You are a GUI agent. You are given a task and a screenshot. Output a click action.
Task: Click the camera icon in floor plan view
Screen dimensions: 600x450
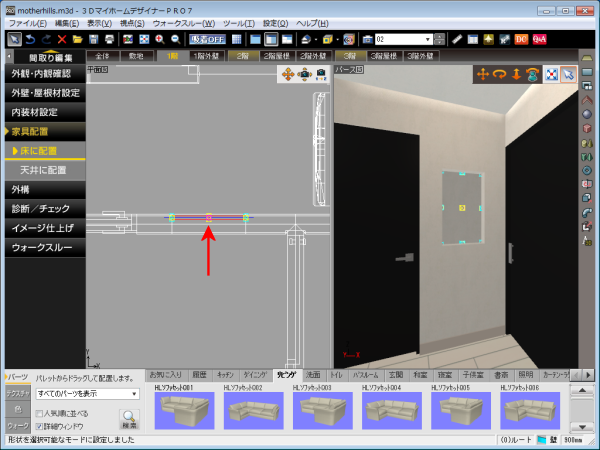click(321, 74)
